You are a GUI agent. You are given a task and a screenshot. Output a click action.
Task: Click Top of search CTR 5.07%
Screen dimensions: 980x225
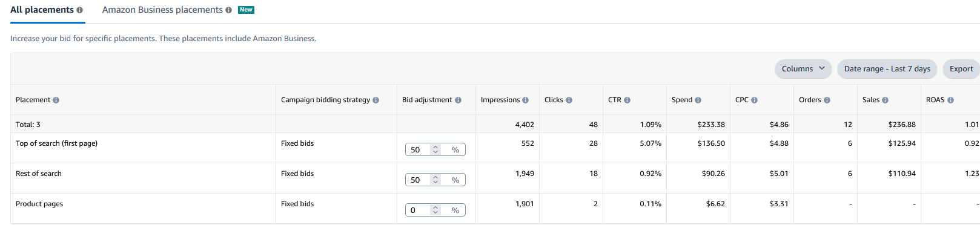click(x=651, y=143)
